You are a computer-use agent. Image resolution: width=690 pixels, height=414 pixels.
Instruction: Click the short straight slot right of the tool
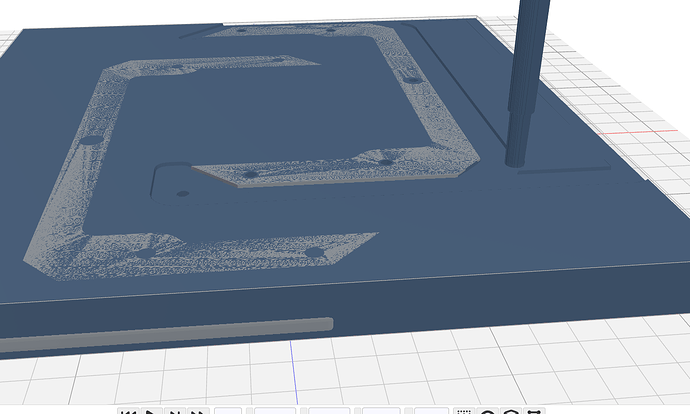(570, 168)
